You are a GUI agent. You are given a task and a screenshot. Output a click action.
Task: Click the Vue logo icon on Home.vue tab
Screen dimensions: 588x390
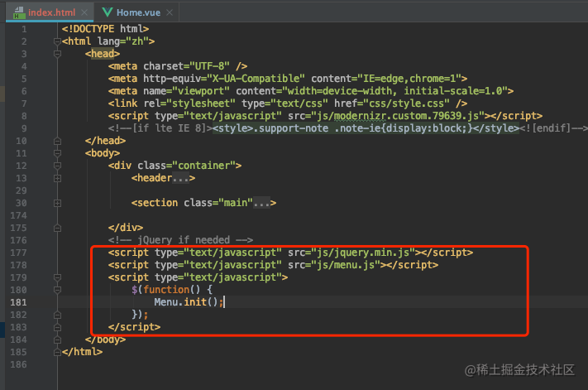[108, 12]
